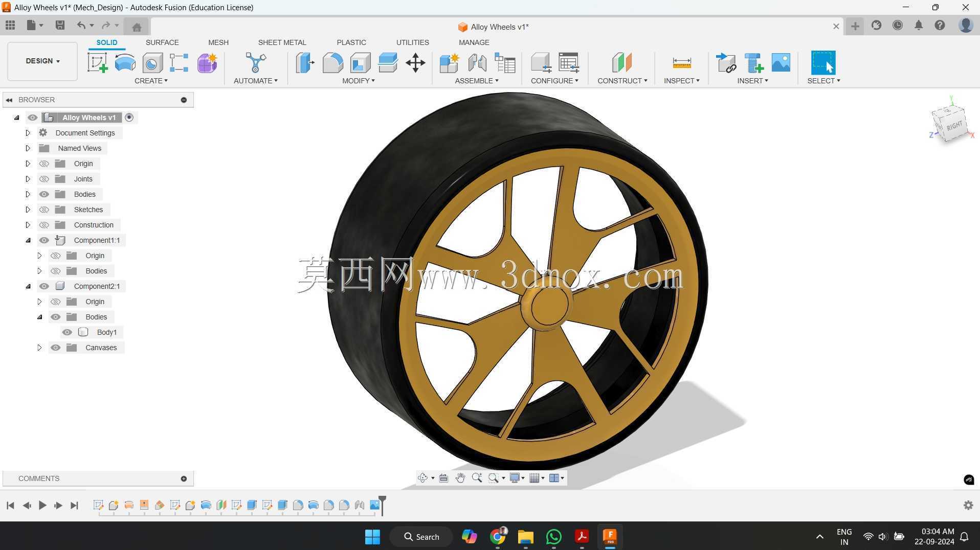This screenshot has height=550, width=980.
Task: Click the Create Form tool icon
Action: (x=207, y=63)
